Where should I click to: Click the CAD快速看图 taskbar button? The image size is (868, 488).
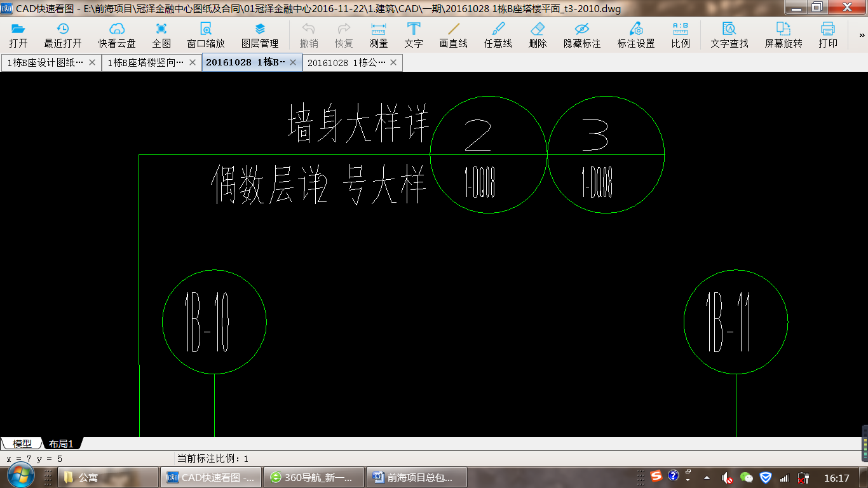(210, 477)
